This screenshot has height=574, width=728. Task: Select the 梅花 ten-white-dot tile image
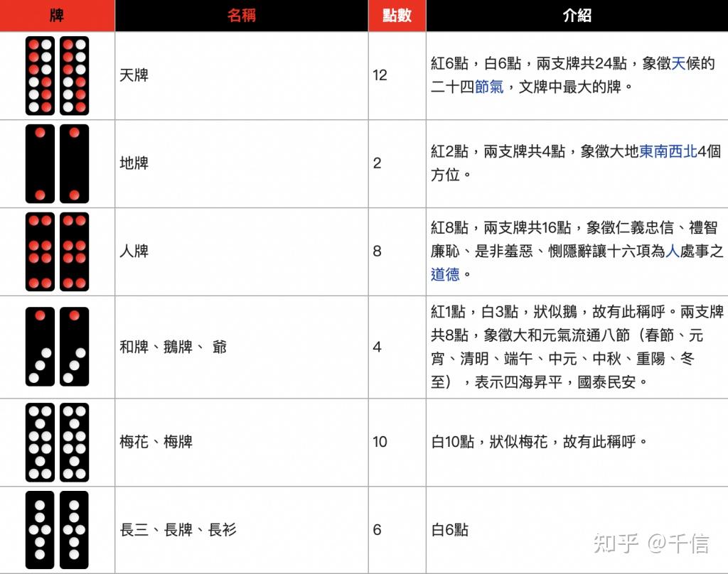tap(57, 442)
